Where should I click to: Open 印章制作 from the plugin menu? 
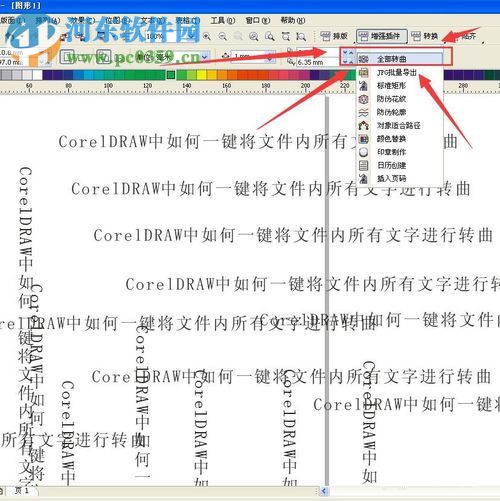pyautogui.click(x=400, y=152)
